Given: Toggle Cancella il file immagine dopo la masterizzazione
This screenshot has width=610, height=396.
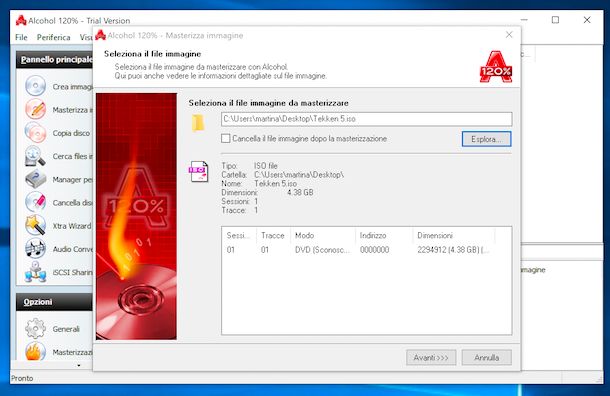Looking at the screenshot, I should pos(226,138).
